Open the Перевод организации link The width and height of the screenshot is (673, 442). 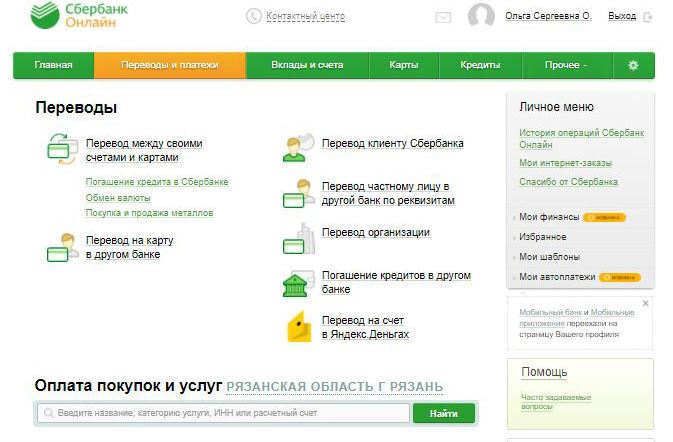[x=376, y=232]
